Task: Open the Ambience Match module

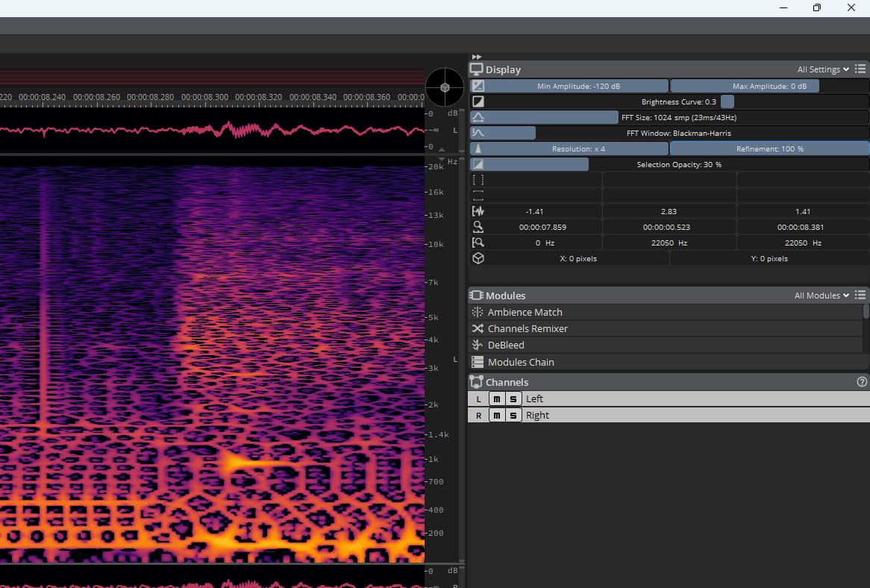Action: 525,312
